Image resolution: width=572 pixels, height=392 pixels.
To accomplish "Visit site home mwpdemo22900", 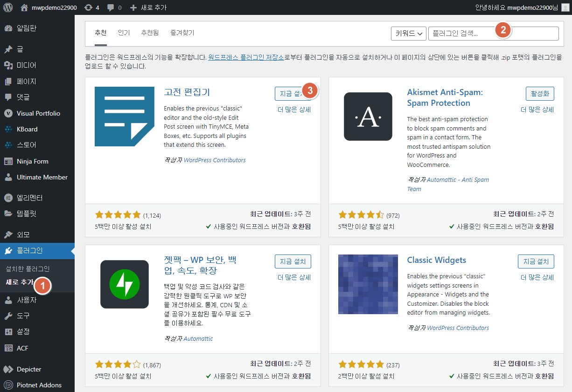I will click(x=49, y=7).
